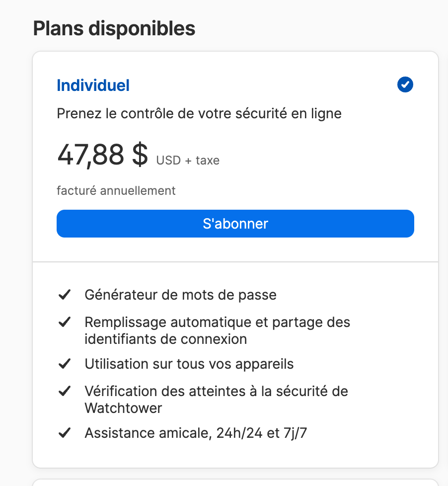Select the Individuel plan blue checkmark radio
Viewport: 448px width, 486px height.
coord(405,85)
